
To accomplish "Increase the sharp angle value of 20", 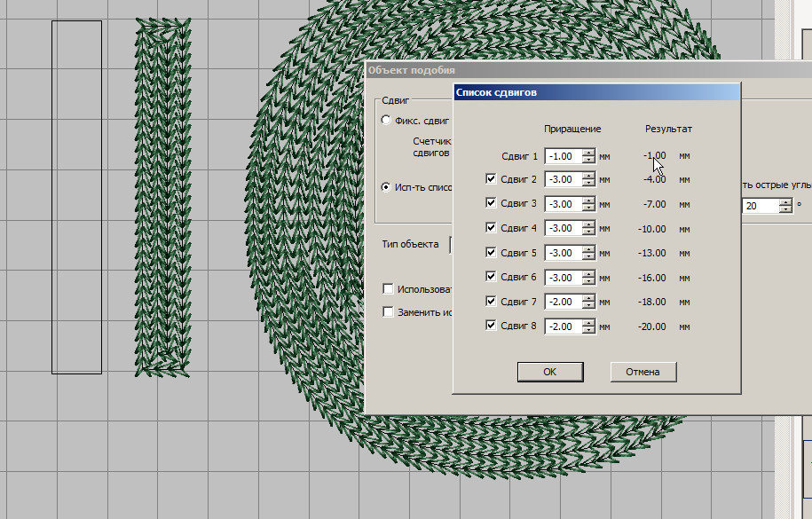I will (x=784, y=201).
